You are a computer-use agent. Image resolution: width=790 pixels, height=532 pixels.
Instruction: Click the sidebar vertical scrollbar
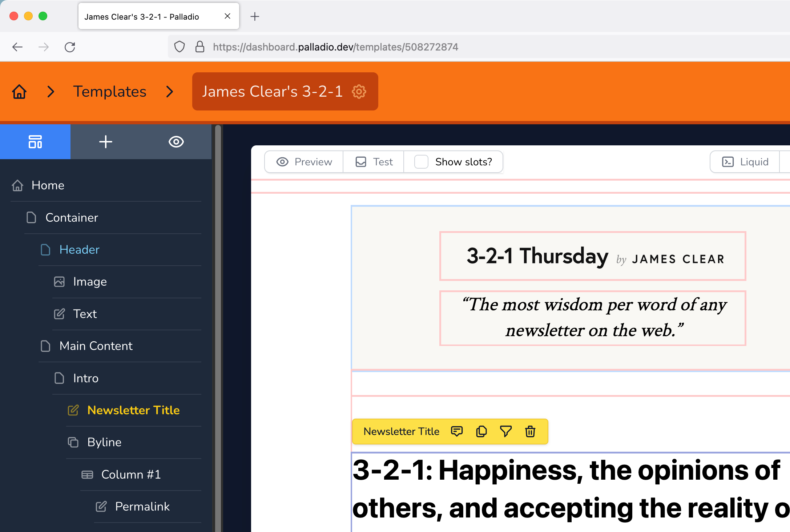(218, 327)
